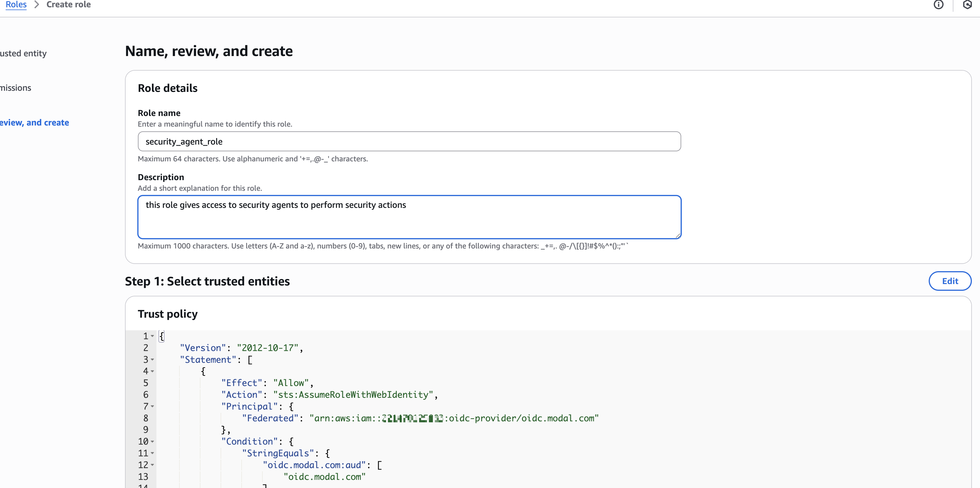Open the info help panel icon
This screenshot has width=980, height=488.
click(x=939, y=4)
